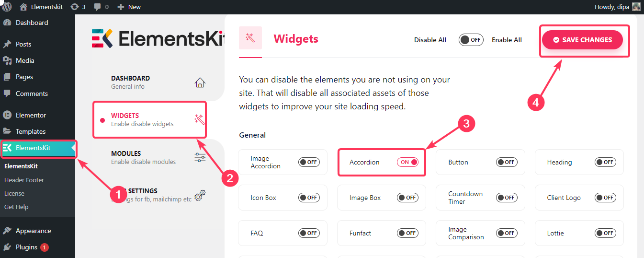This screenshot has height=258, width=644.
Task: Turn off the Accordion widget toggle
Action: click(x=408, y=162)
